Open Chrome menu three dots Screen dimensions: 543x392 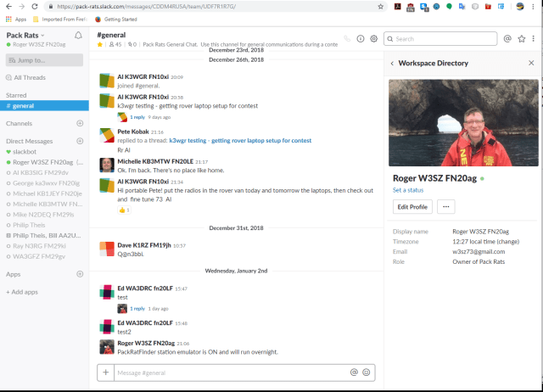coord(534,7)
